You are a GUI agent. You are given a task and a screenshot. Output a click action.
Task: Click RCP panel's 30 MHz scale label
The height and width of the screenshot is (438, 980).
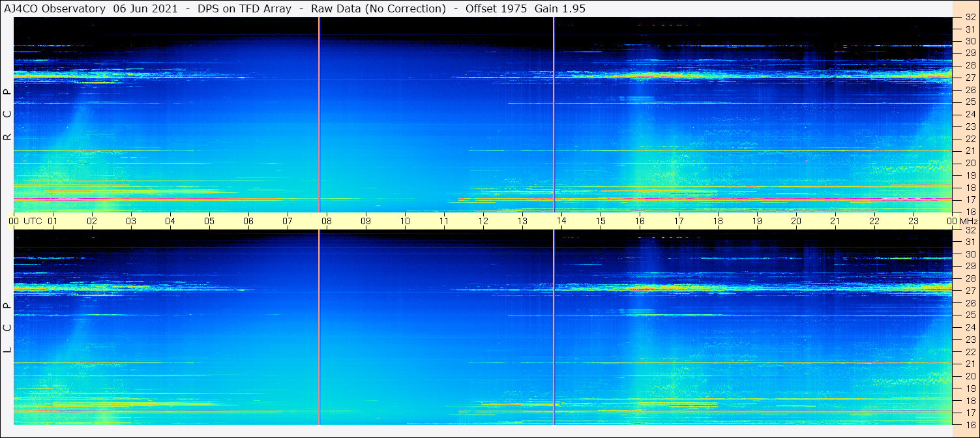tap(970, 41)
